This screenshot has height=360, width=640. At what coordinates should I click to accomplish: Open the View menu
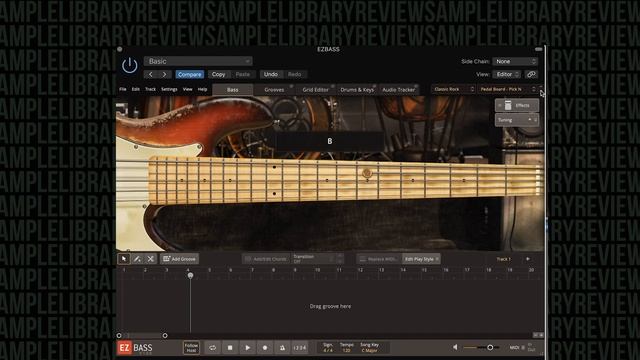pos(187,89)
